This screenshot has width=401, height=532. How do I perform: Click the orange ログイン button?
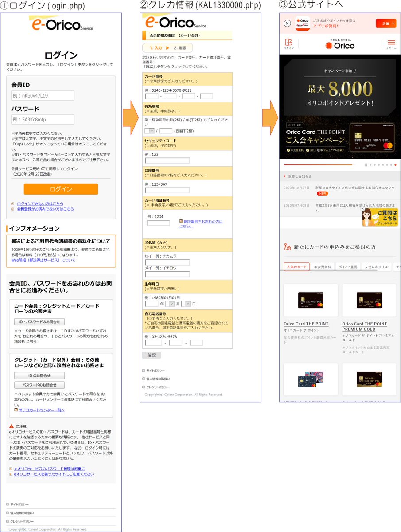(x=61, y=189)
